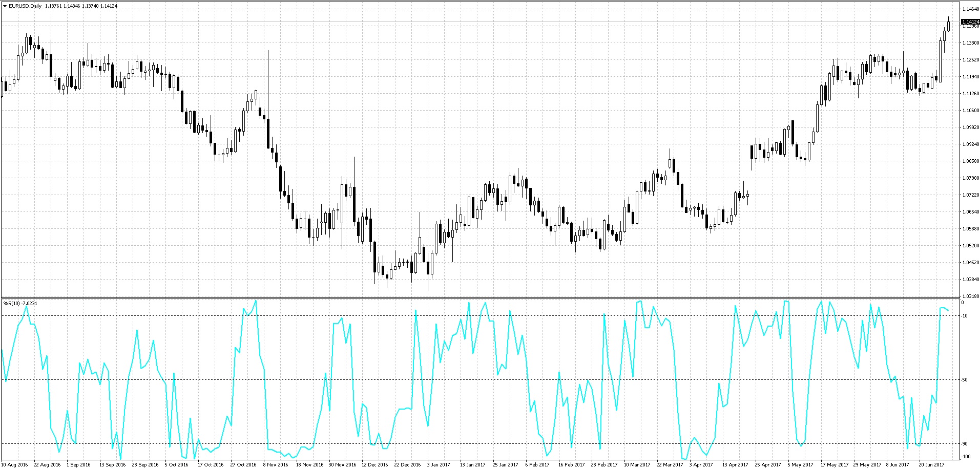The image size is (980, 469).
Task: Click the -100 label on indicator scale
Action: click(965, 457)
